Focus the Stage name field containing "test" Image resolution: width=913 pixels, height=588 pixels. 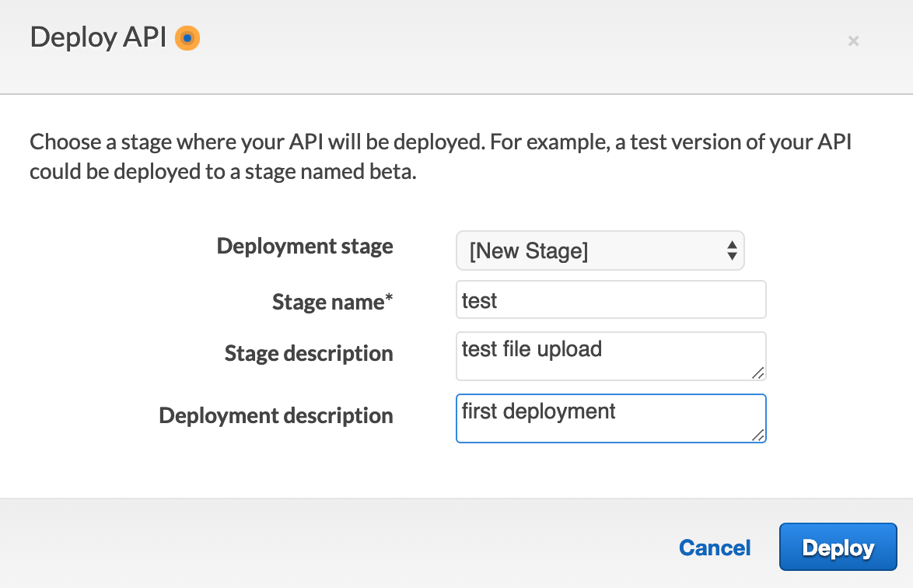[x=610, y=300]
